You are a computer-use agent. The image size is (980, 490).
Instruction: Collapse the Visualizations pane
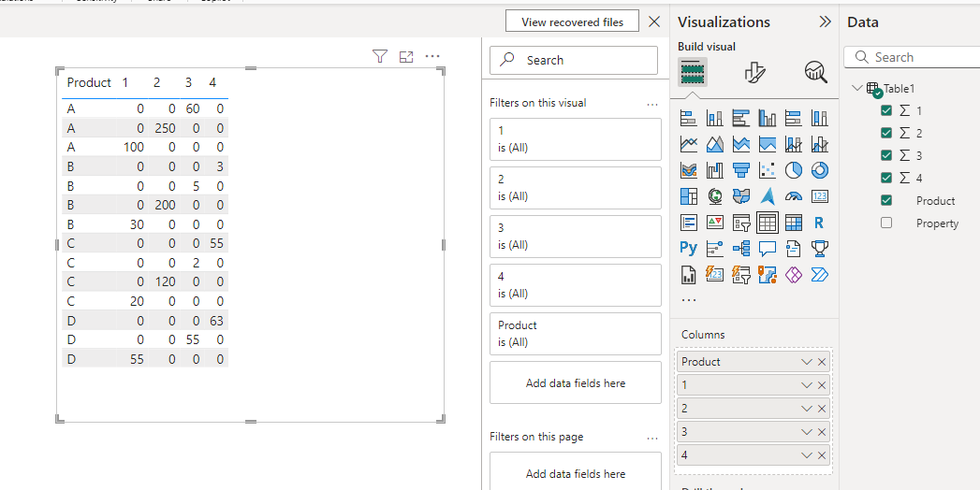coord(825,22)
